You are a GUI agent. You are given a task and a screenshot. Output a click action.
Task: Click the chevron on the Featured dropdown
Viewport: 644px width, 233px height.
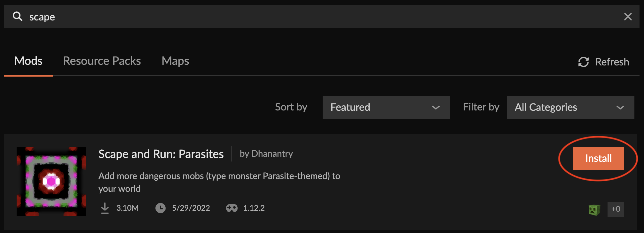(x=436, y=108)
